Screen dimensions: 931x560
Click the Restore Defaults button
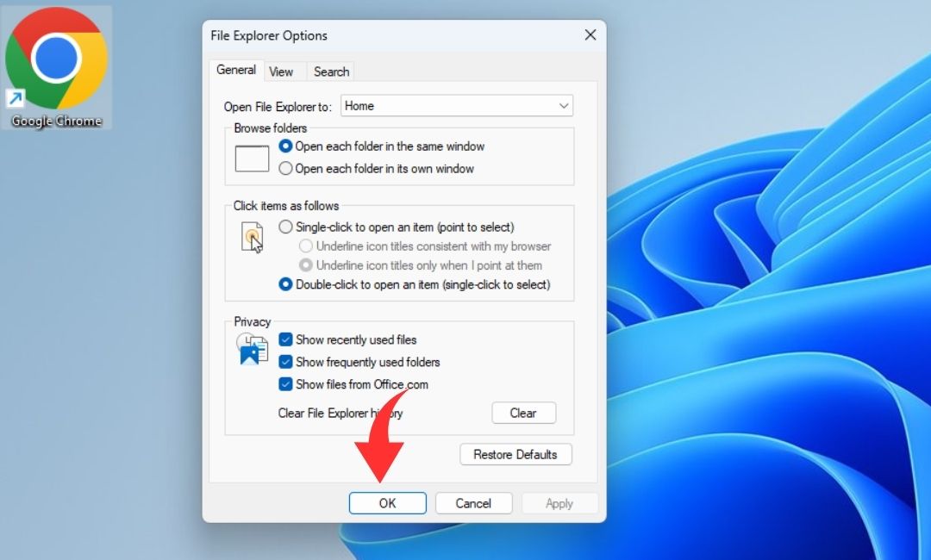pos(515,455)
